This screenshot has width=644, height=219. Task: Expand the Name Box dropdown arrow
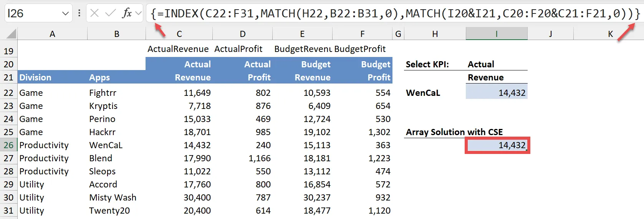coord(65,13)
